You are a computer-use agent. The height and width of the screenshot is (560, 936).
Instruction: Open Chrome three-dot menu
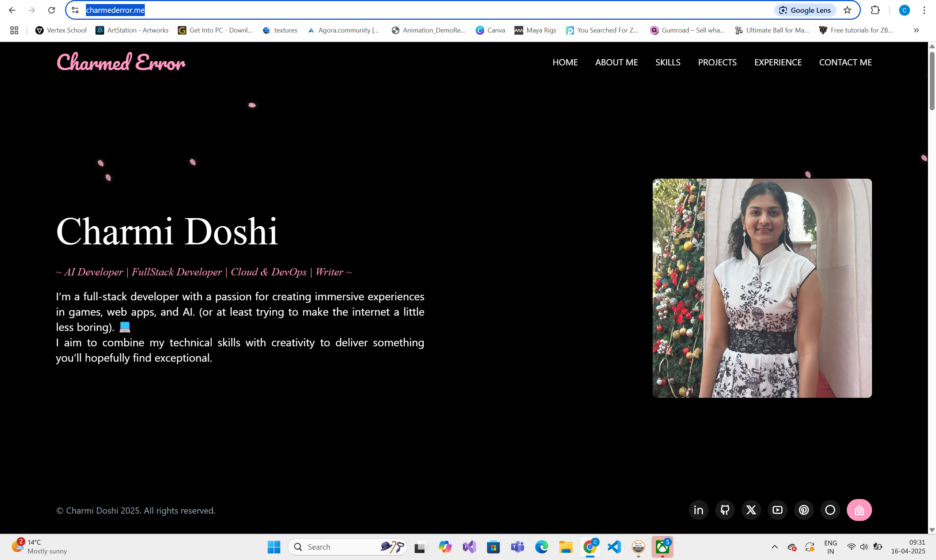coord(924,10)
